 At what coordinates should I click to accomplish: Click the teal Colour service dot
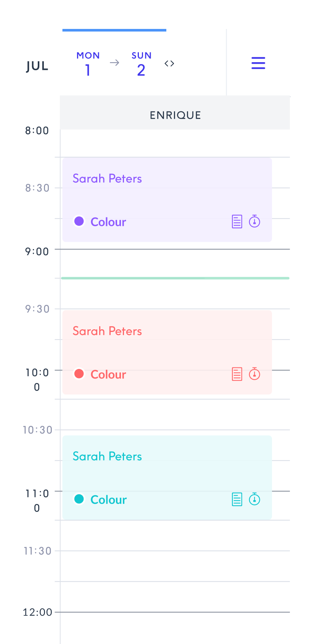point(79,499)
